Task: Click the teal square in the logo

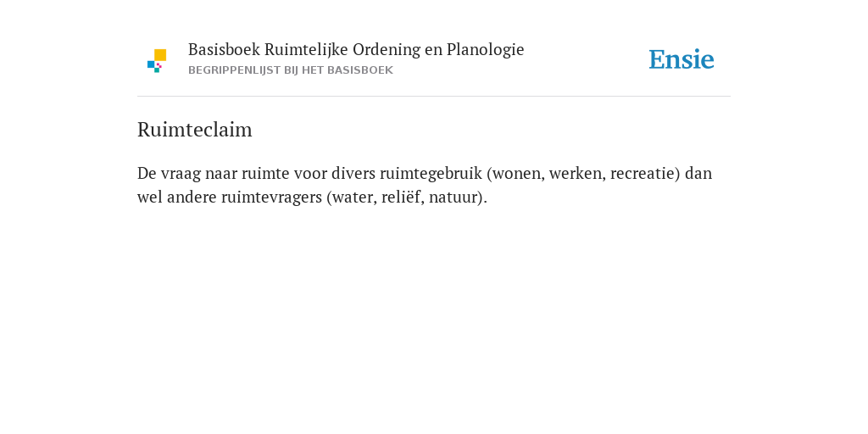Action: (x=157, y=70)
